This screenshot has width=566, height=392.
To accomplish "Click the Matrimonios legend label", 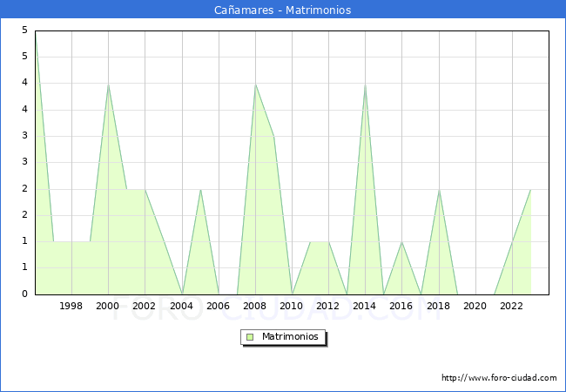I will click(290, 336).
